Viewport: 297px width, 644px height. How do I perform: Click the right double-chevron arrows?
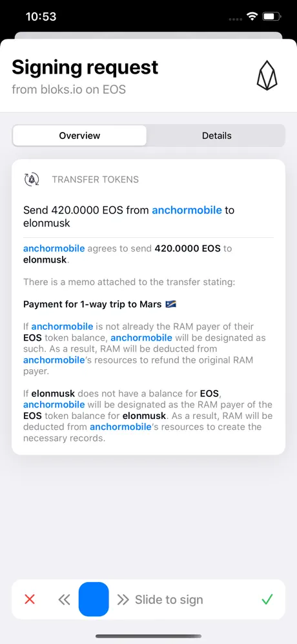(123, 599)
